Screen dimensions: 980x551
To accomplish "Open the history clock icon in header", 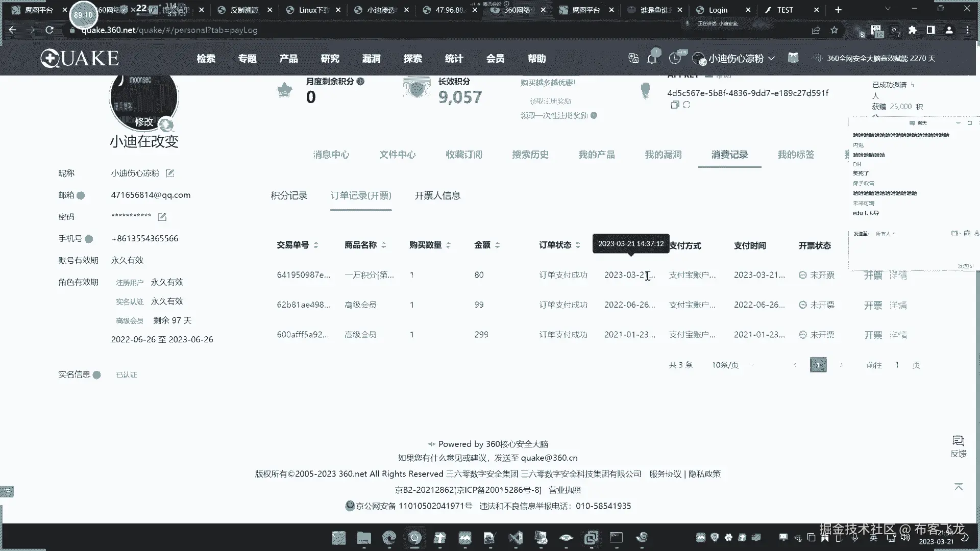I will tap(675, 58).
